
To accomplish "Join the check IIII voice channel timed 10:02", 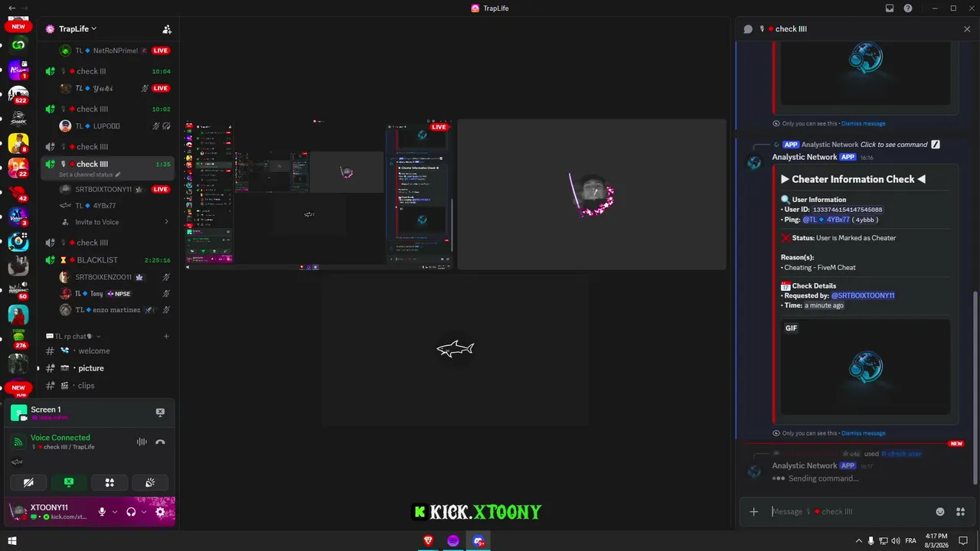I will [108, 109].
